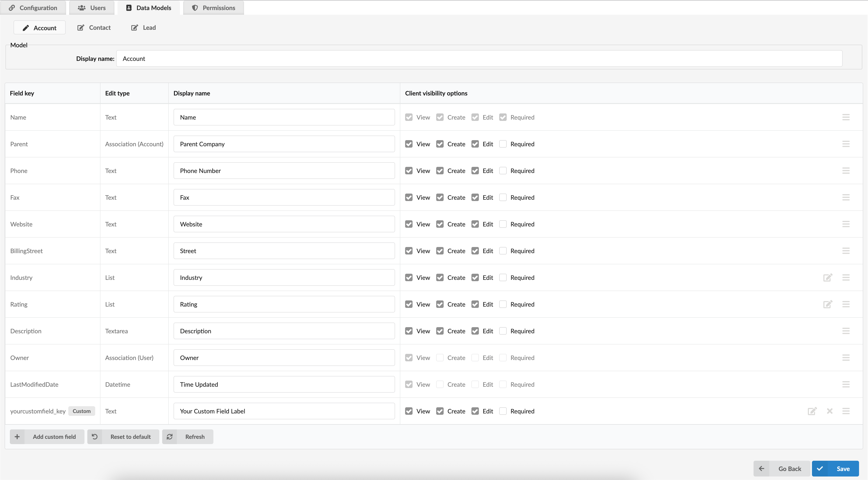Viewport: 868px width, 480px height.
Task: Click the Parent Company display name field
Action: [x=284, y=144]
